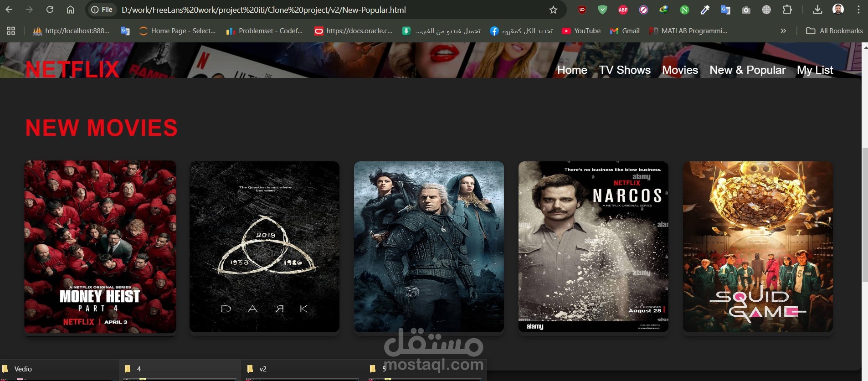
Task: Show browser downloads
Action: [817, 10]
